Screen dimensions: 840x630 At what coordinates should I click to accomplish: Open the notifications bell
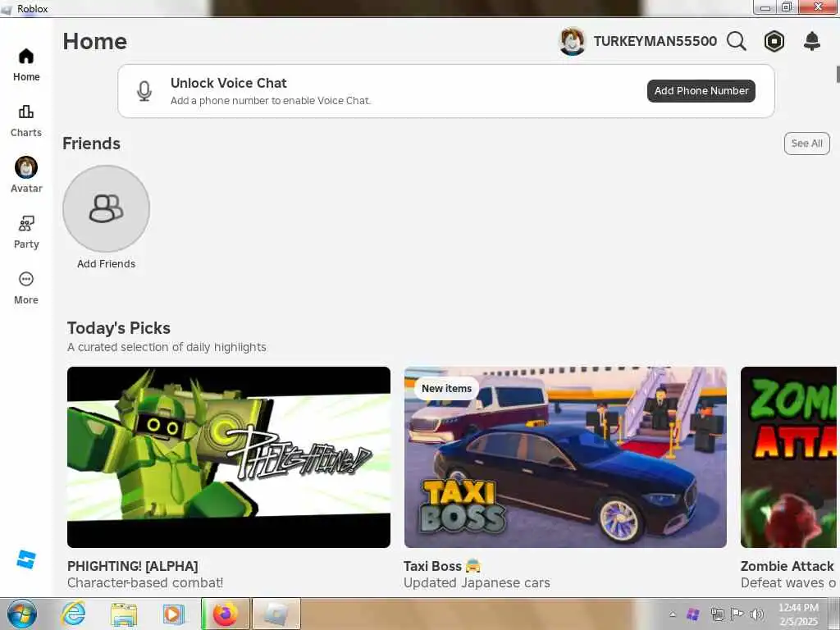point(812,41)
